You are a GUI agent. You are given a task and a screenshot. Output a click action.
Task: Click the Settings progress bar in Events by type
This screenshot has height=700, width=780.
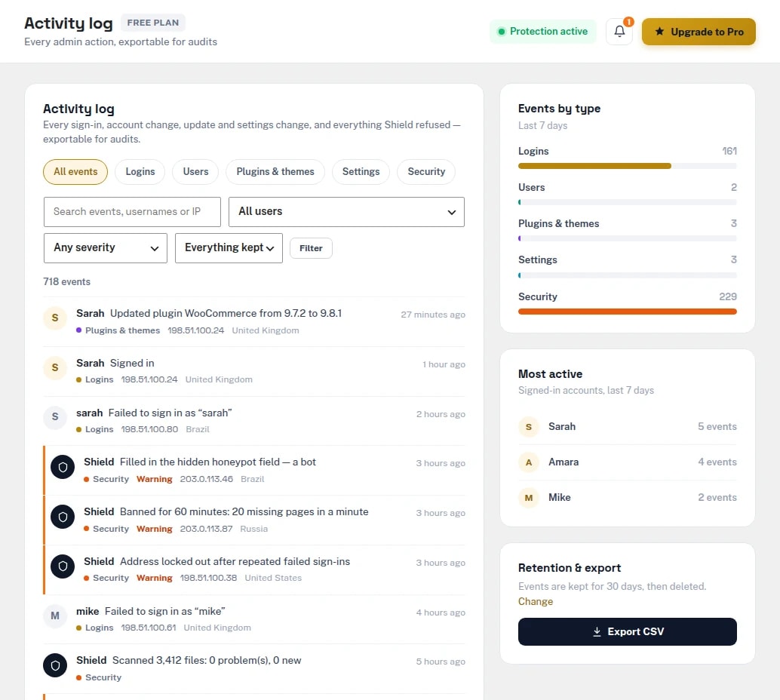point(628,275)
